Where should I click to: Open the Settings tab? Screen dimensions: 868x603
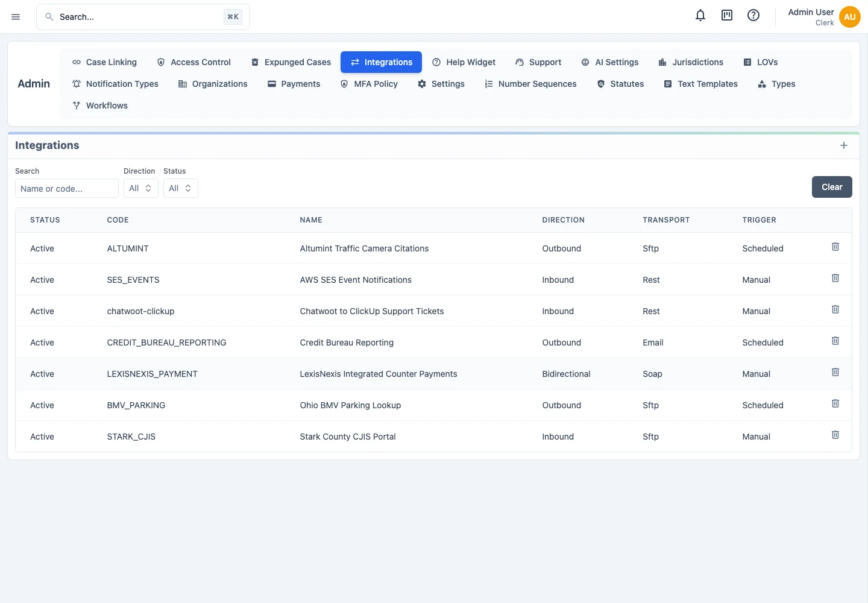tap(441, 84)
